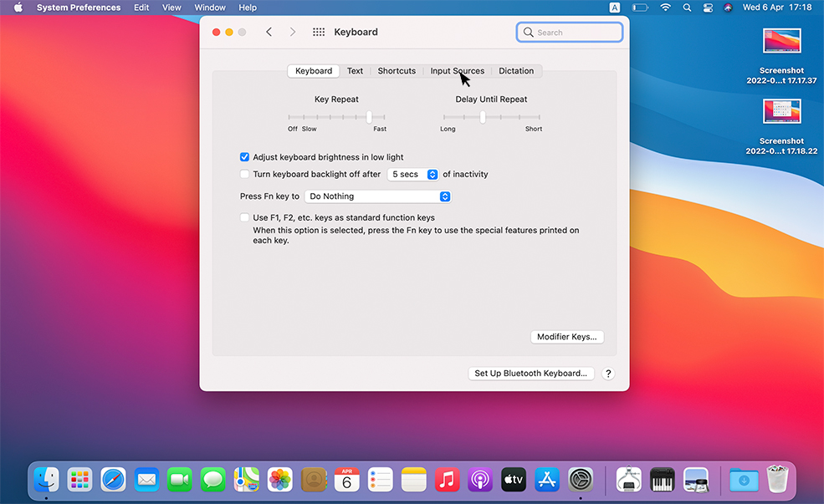Select the Screenshot 17.17.37 desktop file
This screenshot has width=824, height=504.
[781, 56]
